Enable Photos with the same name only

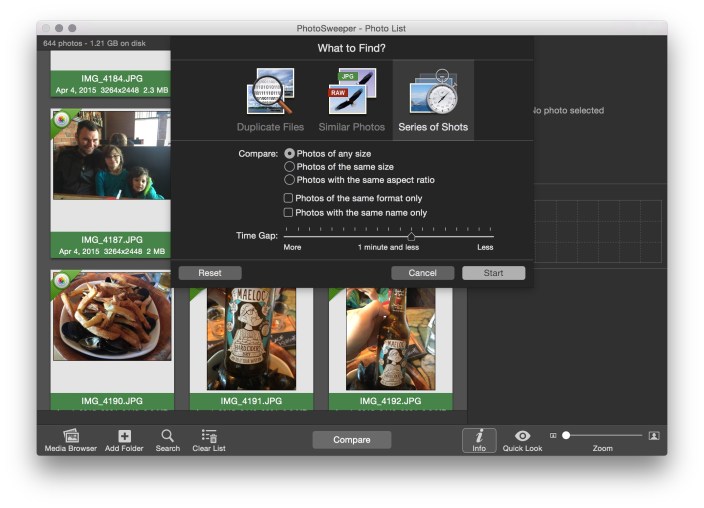(289, 212)
